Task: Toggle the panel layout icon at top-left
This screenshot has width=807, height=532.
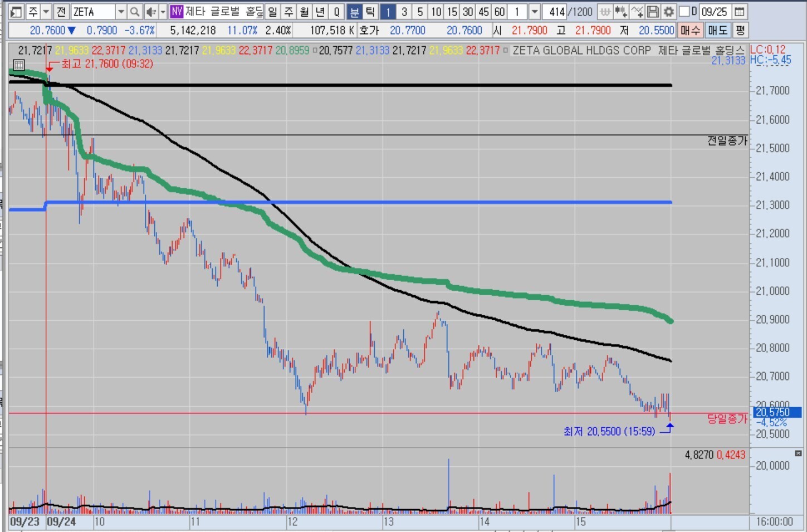Action: (x=16, y=12)
